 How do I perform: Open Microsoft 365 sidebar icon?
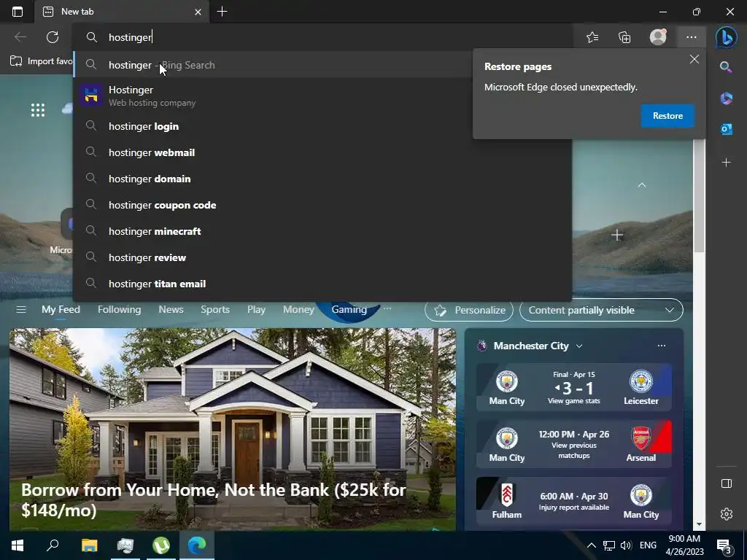click(726, 98)
